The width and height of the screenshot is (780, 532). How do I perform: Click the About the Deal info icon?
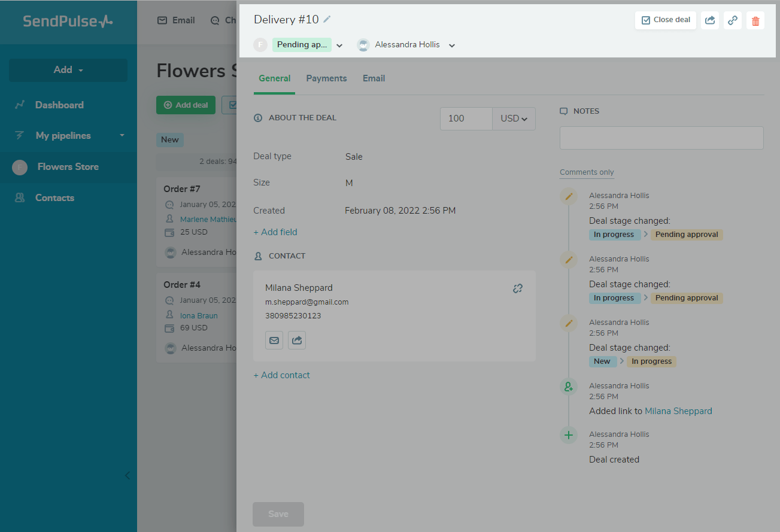pos(258,118)
